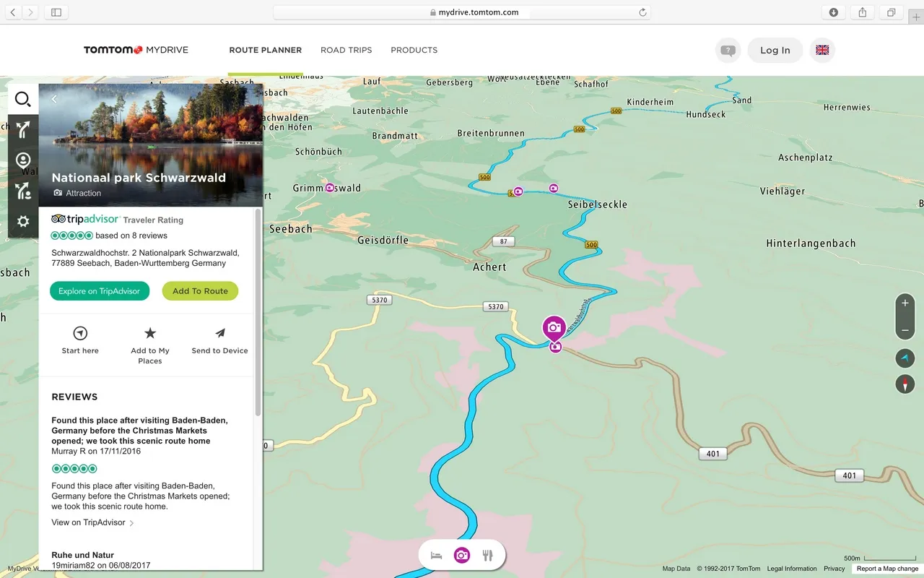The width and height of the screenshot is (924, 578).
Task: Click the zoom in plus control
Action: pos(905,304)
